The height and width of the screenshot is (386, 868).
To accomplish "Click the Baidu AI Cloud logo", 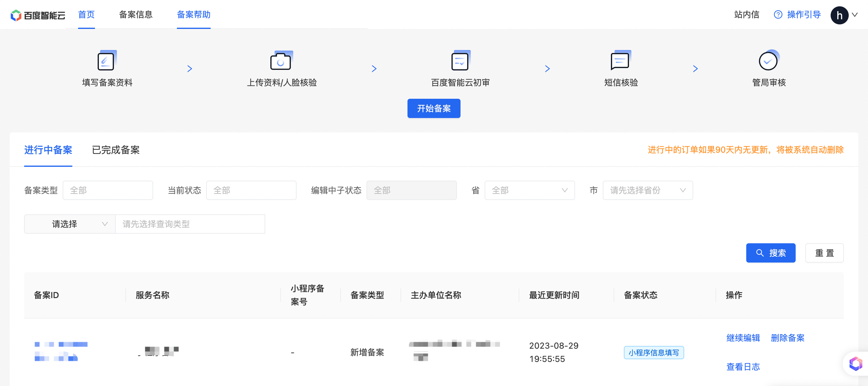I will pyautogui.click(x=37, y=15).
